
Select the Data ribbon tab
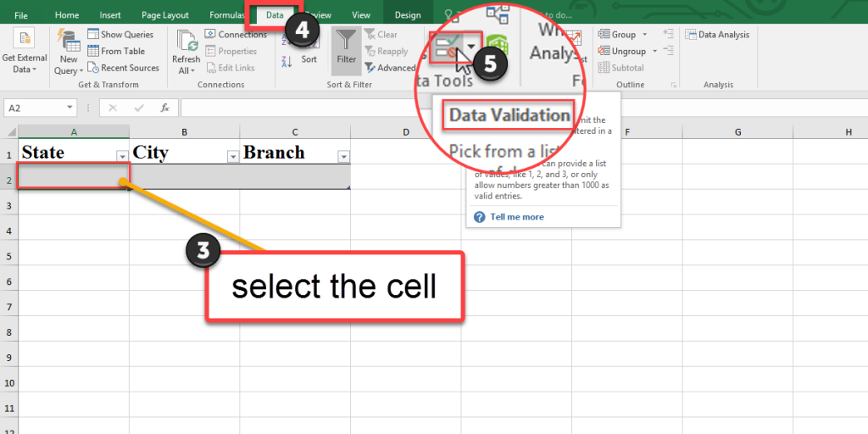tap(275, 15)
